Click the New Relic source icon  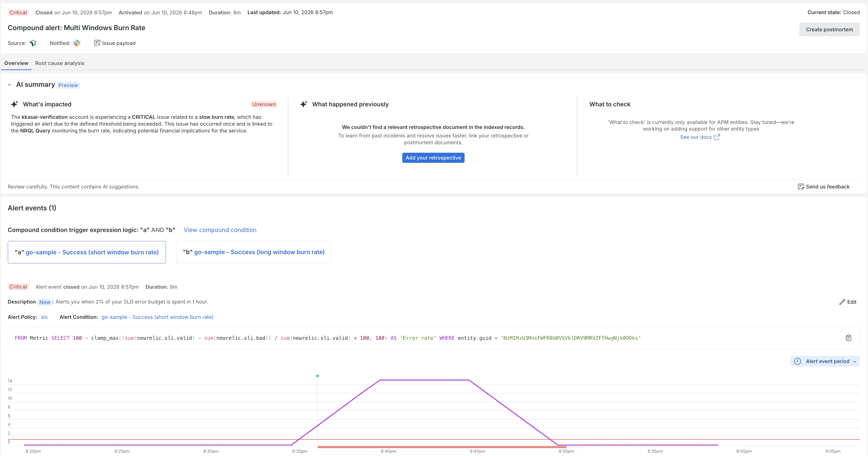click(33, 43)
